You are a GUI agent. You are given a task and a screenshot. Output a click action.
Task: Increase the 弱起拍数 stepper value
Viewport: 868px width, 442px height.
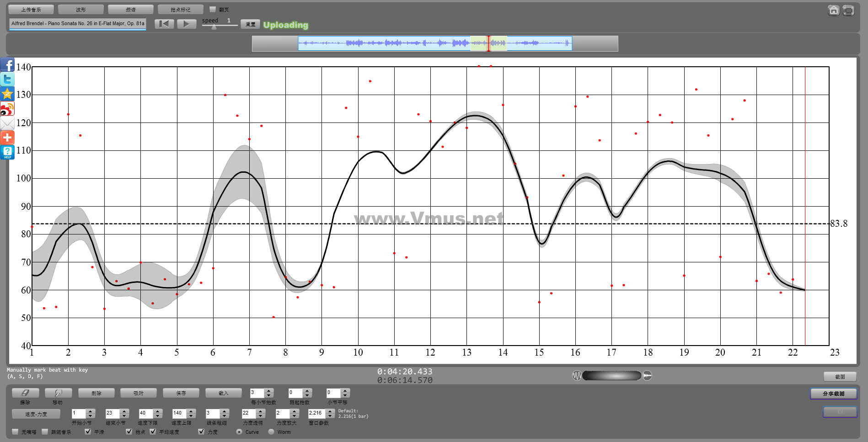click(x=307, y=390)
